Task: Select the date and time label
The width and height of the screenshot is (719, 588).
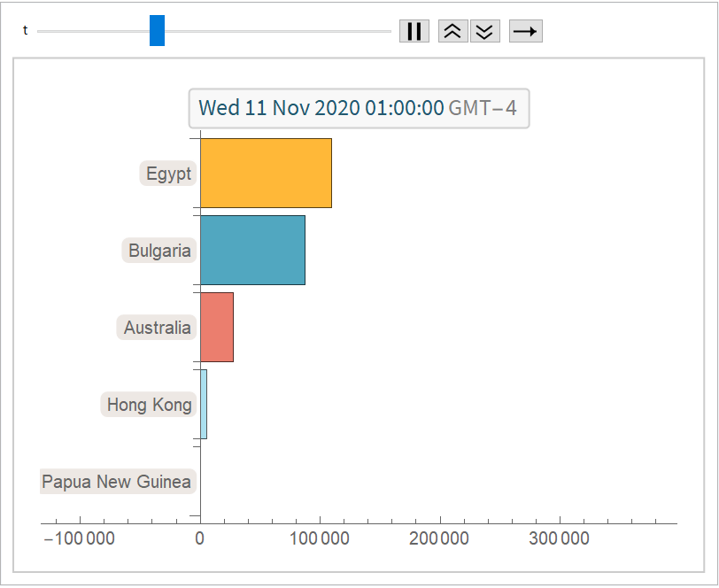Action: [x=358, y=109]
